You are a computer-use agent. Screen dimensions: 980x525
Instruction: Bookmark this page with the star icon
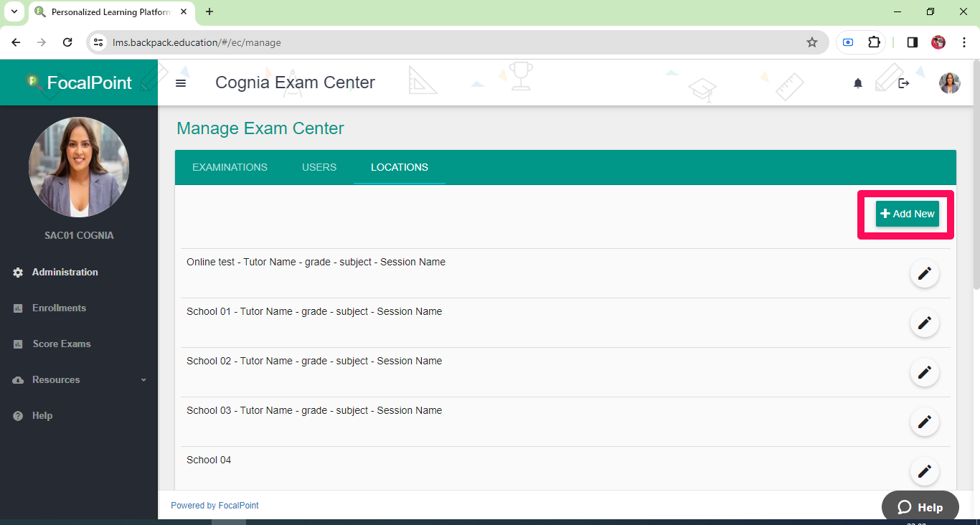click(x=812, y=42)
